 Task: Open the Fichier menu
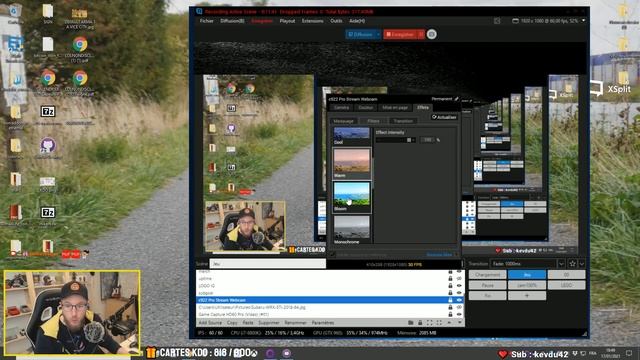[x=207, y=21]
